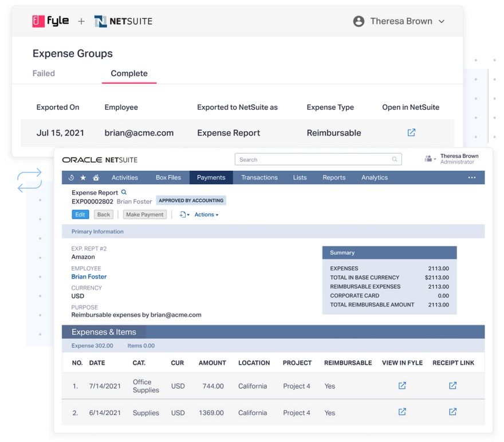Open the overflow menu in NetSuite navigation
Viewport: 504px width, 442px height.
[472, 177]
